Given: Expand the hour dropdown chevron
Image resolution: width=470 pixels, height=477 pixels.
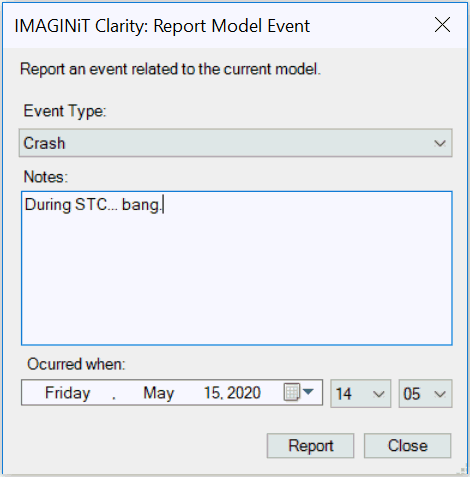Looking at the screenshot, I should tap(379, 394).
